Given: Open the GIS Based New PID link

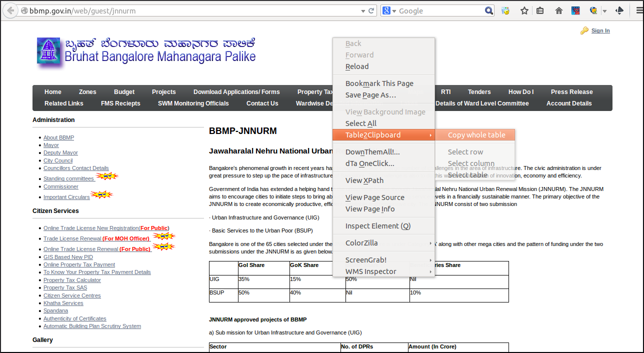Looking at the screenshot, I should click(x=68, y=257).
